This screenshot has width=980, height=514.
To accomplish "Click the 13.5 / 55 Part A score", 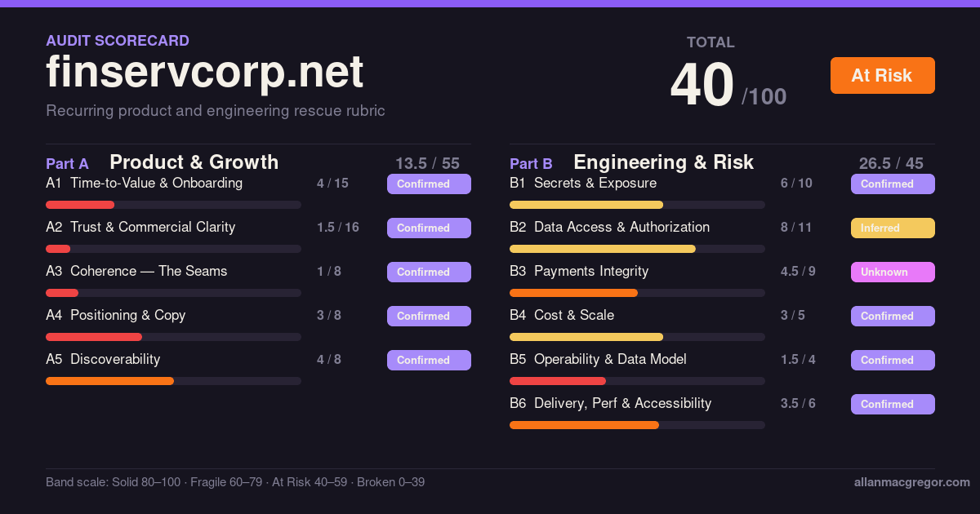I will 427,163.
